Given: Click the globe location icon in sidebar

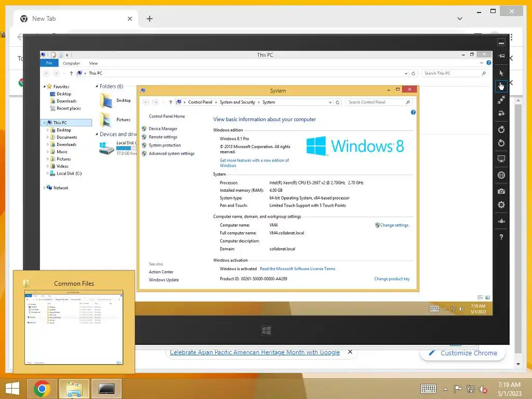Looking at the screenshot, I should pos(501,175).
